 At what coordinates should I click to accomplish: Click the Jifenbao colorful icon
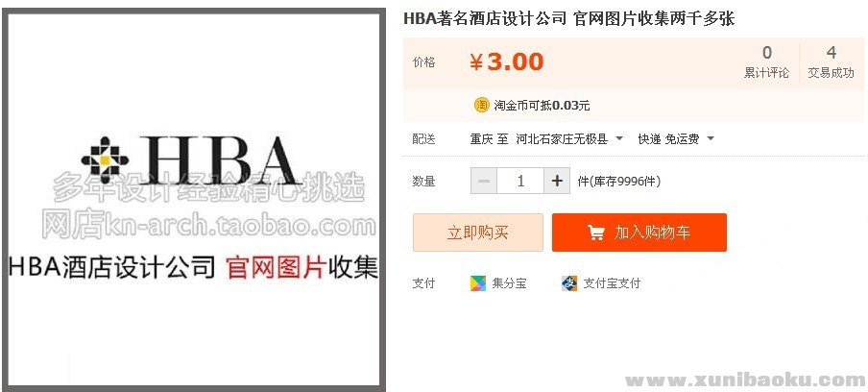click(x=478, y=283)
